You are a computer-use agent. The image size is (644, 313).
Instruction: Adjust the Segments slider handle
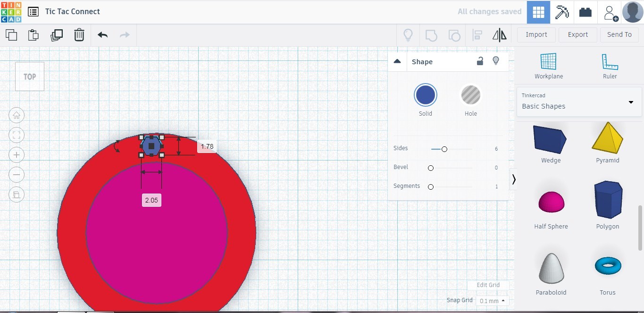pos(431,186)
